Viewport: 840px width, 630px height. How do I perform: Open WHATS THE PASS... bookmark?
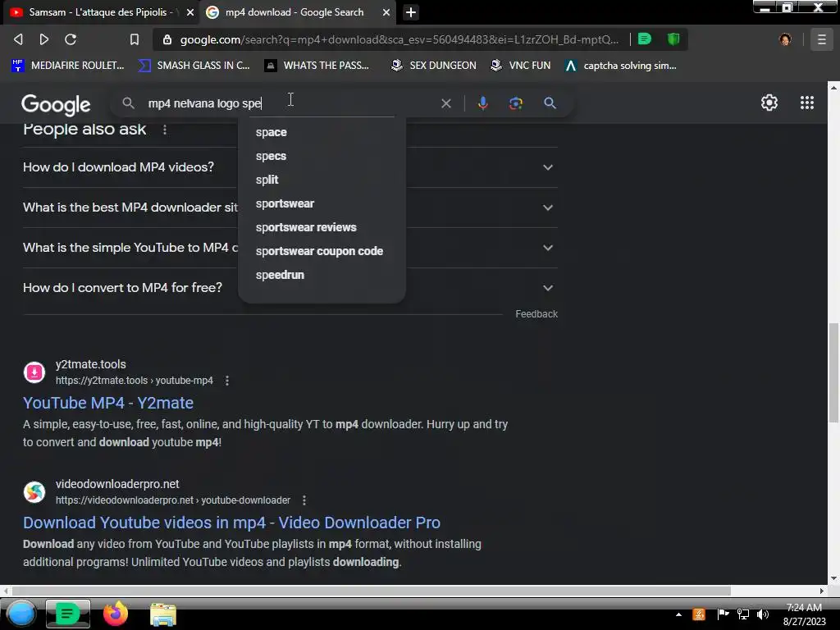pyautogui.click(x=317, y=66)
